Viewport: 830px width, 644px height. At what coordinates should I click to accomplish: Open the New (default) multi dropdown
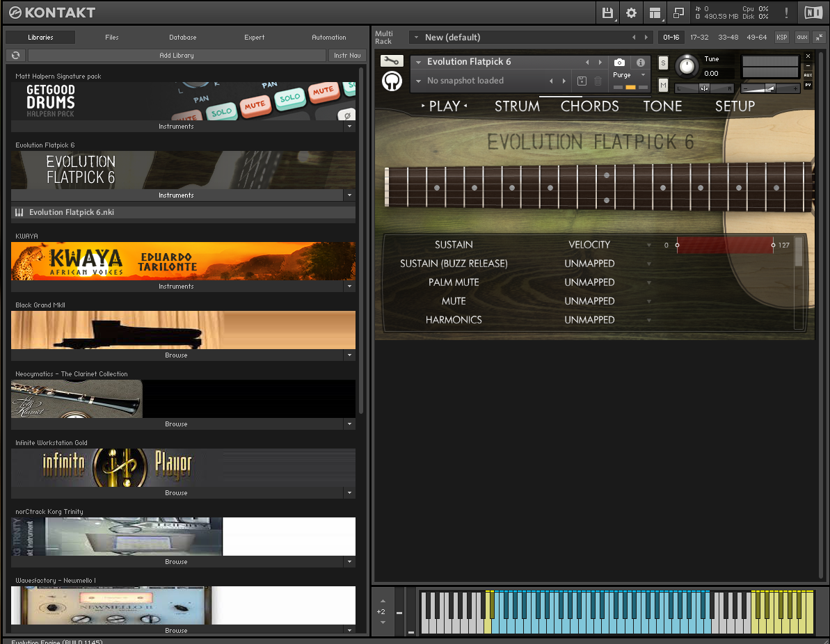(x=417, y=38)
